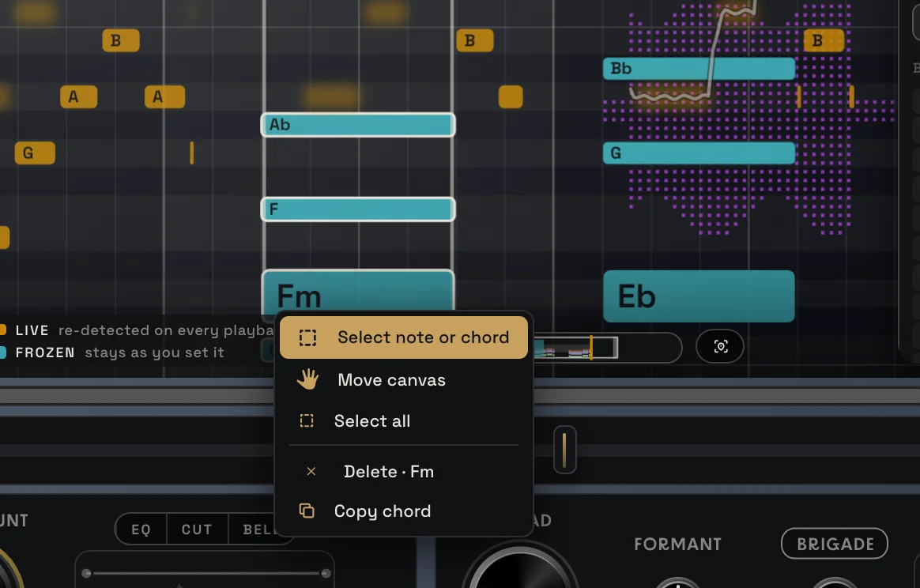Select the orange G live note
The image size is (920, 588).
(x=36, y=153)
